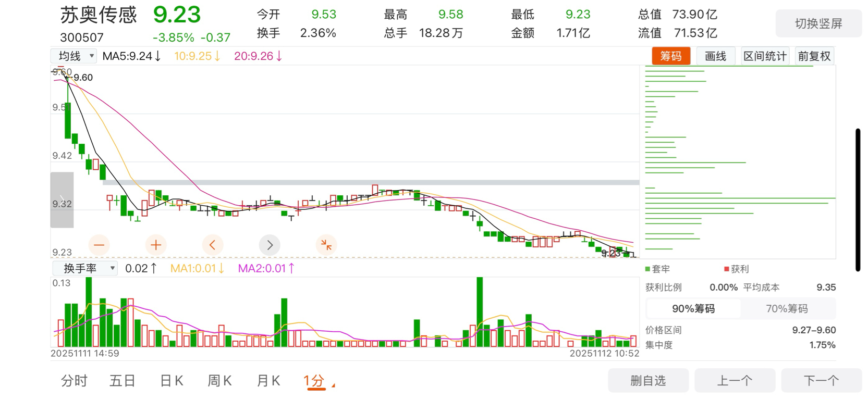This screenshot has width=868, height=400.
Task: Tap the MA5:9.24 indicator label
Action: click(x=131, y=56)
